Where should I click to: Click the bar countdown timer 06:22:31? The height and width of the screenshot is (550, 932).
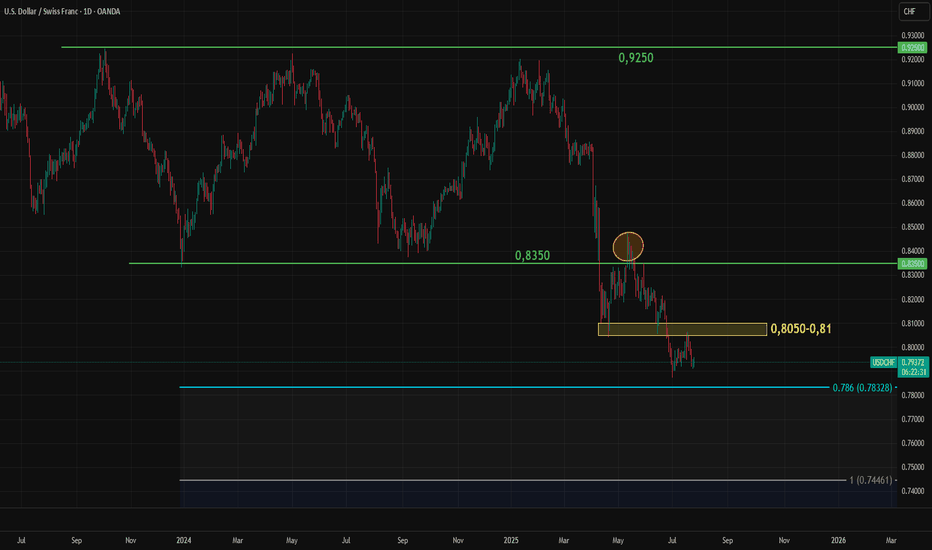tap(913, 372)
